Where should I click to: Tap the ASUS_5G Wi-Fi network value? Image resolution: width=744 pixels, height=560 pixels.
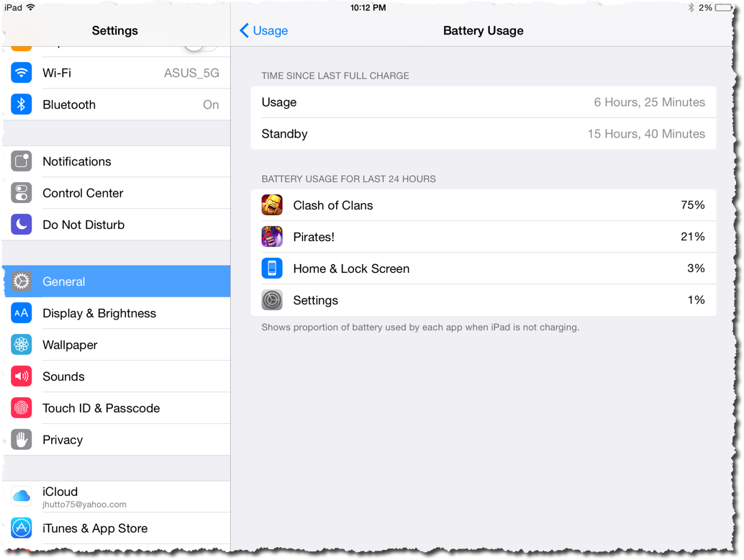click(191, 73)
